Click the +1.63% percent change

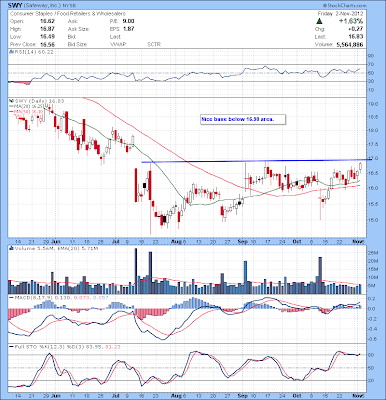(351, 21)
